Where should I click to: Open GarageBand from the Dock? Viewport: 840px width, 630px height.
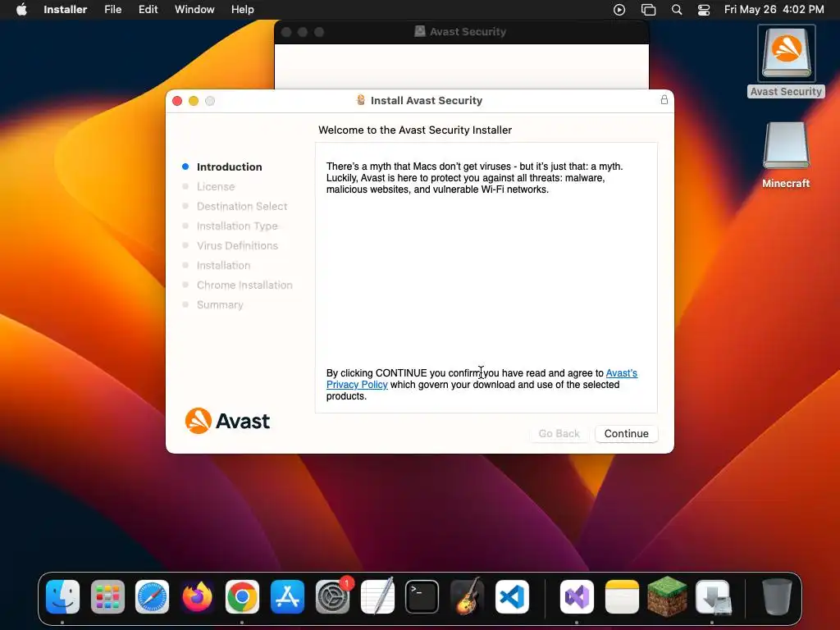[x=467, y=597]
